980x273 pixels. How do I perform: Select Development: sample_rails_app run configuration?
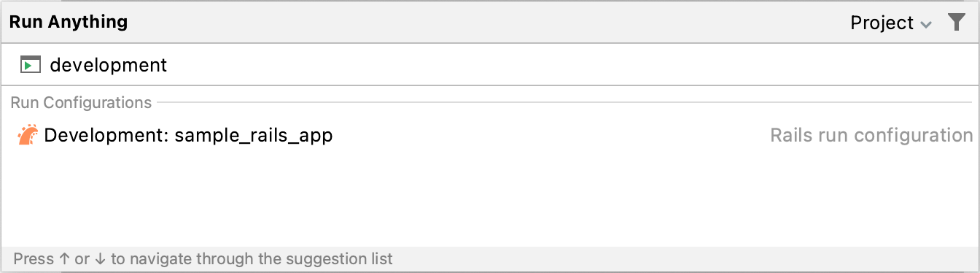490,135
